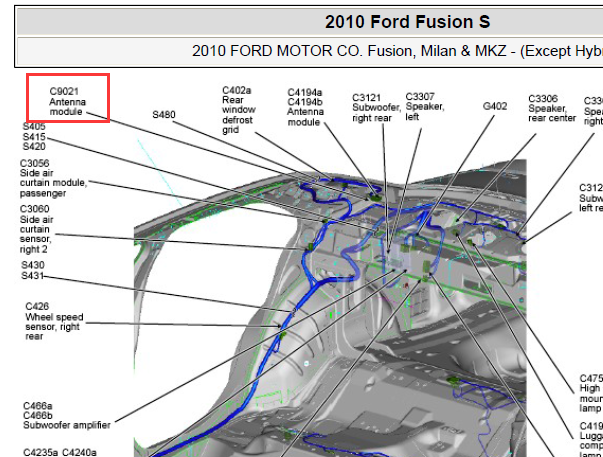Select the C426 Wheel speed sensor right rear label

pos(54,321)
